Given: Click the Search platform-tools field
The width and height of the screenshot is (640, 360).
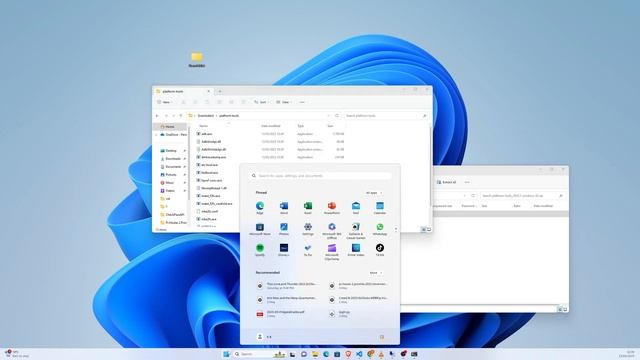Looking at the screenshot, I should point(386,116).
